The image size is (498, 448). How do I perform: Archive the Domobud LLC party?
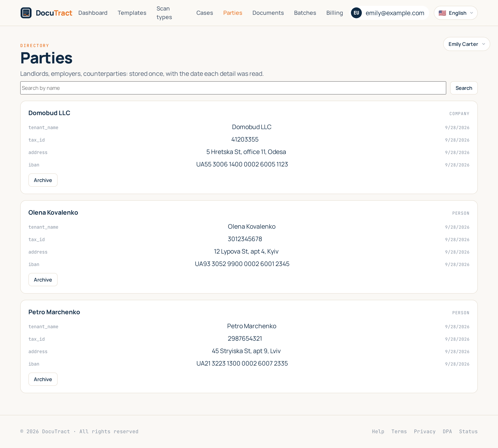43,180
